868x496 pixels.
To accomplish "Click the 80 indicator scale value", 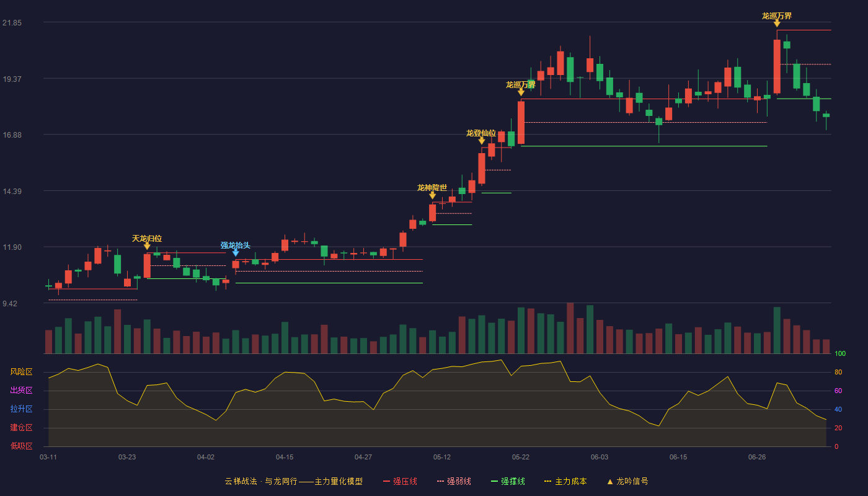I will click(x=838, y=372).
